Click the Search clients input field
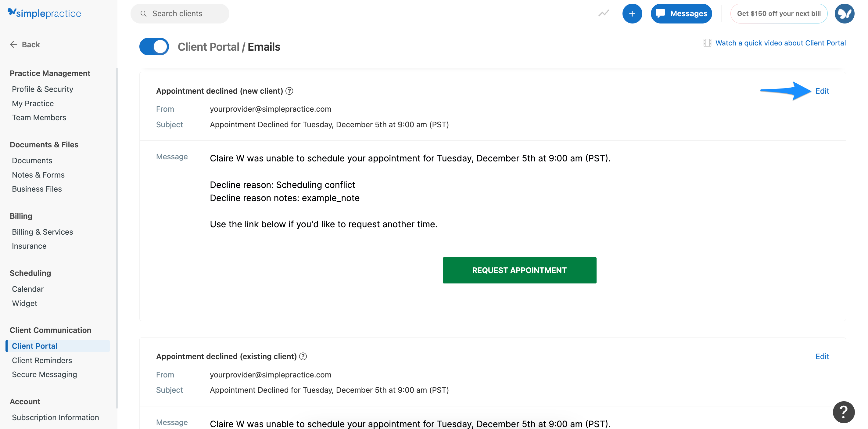The height and width of the screenshot is (429, 868). [x=180, y=13]
